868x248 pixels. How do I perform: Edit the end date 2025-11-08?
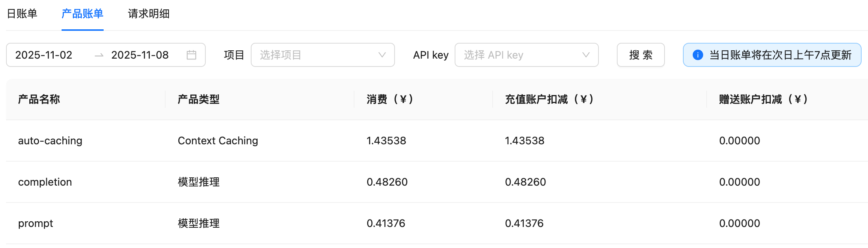coord(140,55)
